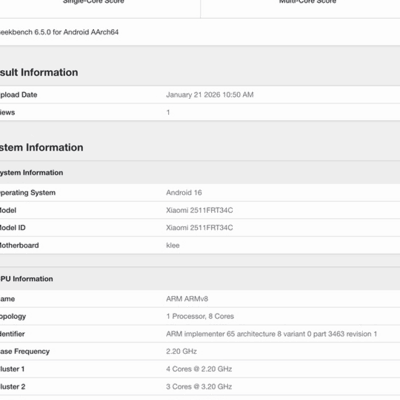Select the ARM implementer identifier string
The height and width of the screenshot is (400, 400).
tap(271, 334)
